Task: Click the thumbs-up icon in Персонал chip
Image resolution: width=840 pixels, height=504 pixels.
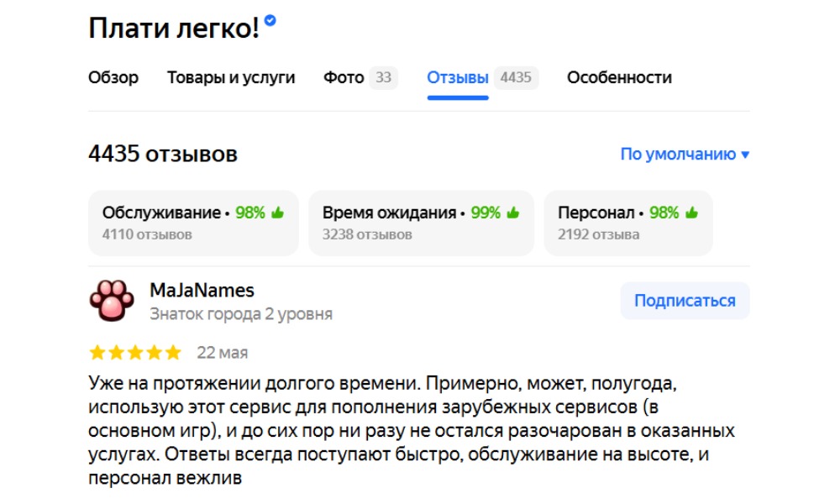Action: tap(691, 213)
